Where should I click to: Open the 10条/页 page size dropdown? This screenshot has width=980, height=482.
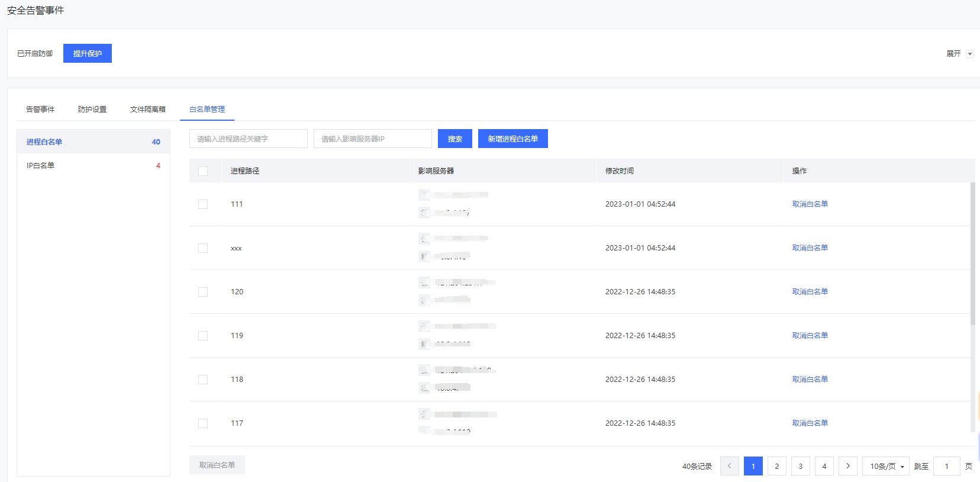[886, 466]
